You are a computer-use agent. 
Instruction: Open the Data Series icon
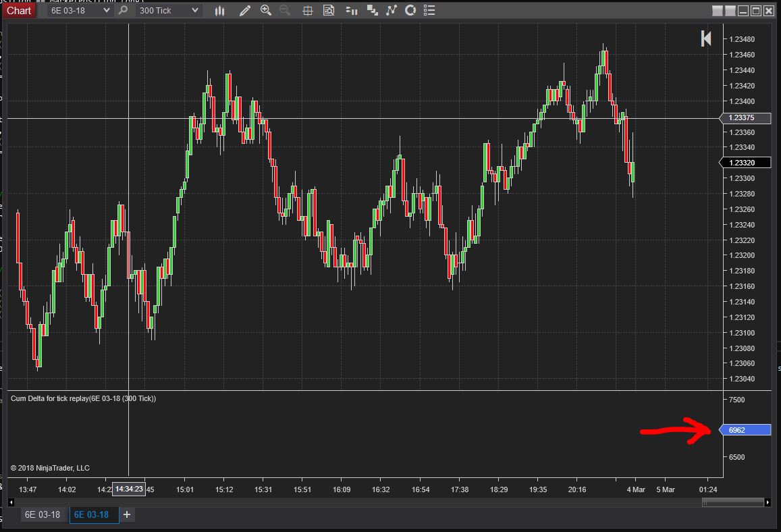tap(372, 10)
